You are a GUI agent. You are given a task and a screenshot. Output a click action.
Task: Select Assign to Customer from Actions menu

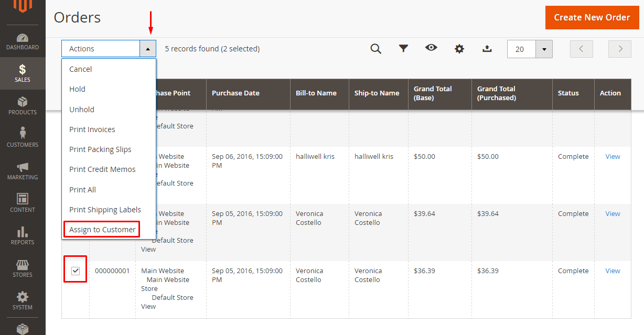tap(101, 229)
